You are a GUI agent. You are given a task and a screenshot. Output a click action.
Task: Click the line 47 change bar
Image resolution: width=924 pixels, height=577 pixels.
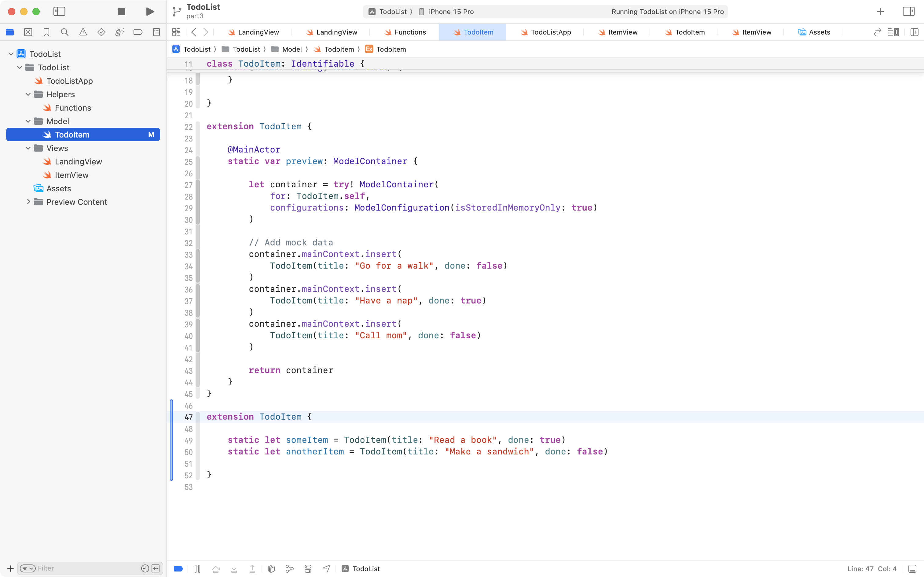click(171, 417)
